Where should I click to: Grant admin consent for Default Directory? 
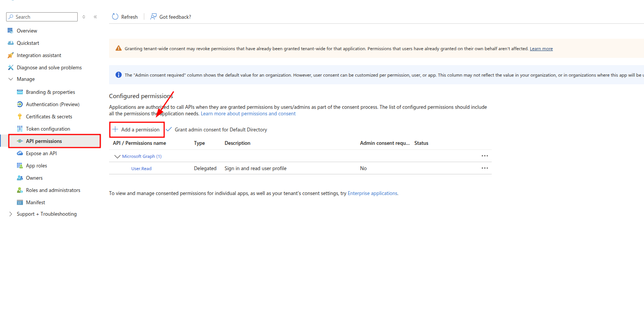(x=221, y=130)
